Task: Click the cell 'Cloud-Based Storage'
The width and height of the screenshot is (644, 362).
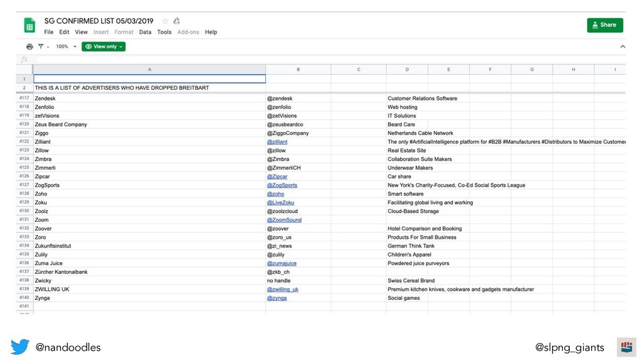Action: tap(413, 211)
